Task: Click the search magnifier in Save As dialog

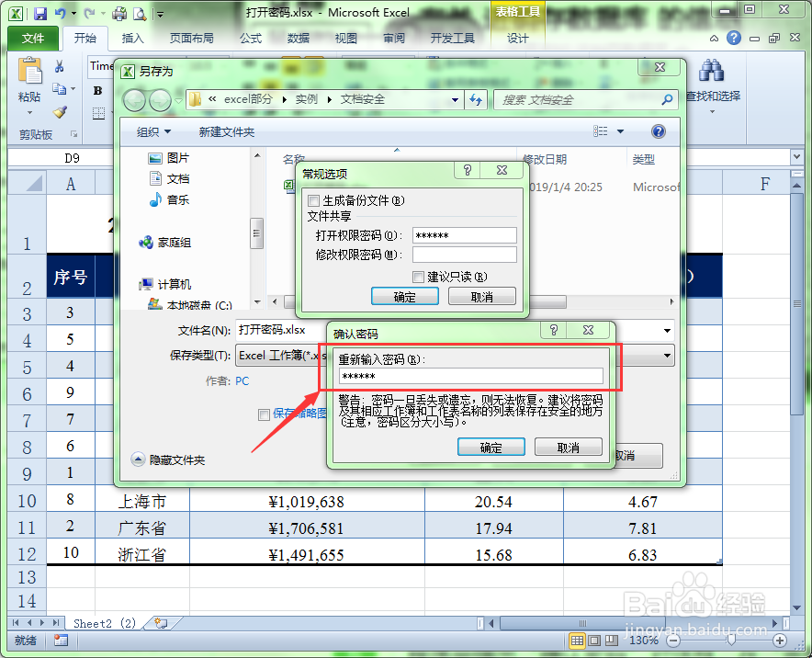Action: click(x=667, y=99)
